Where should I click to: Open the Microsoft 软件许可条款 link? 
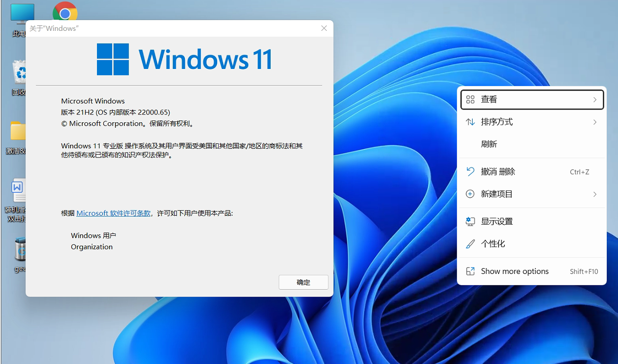coord(114,213)
